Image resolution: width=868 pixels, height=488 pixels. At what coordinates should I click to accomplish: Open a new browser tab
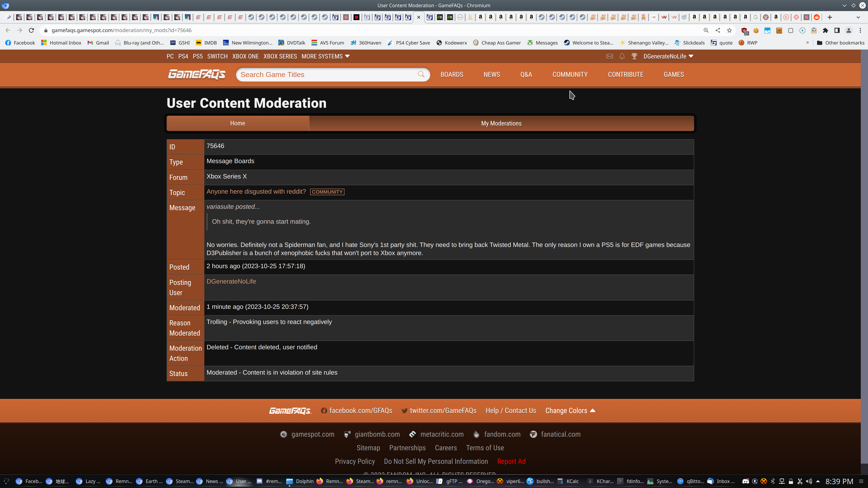(x=830, y=17)
